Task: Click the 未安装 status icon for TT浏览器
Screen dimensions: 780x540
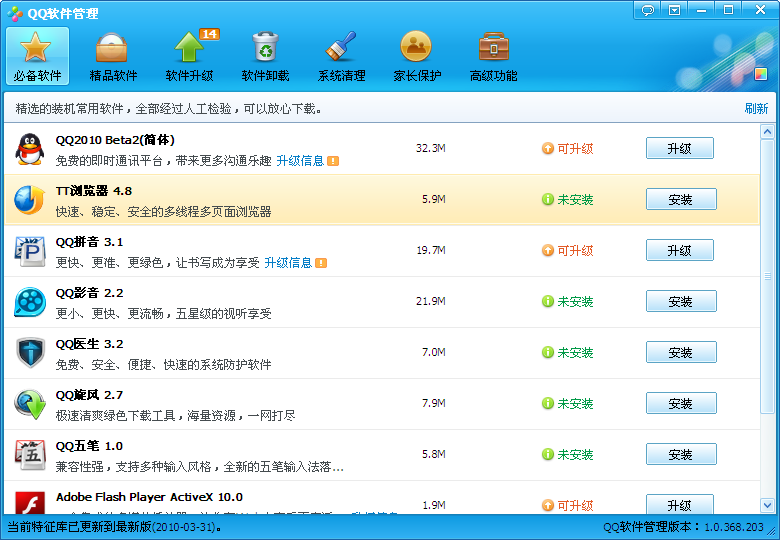Action: (x=548, y=199)
